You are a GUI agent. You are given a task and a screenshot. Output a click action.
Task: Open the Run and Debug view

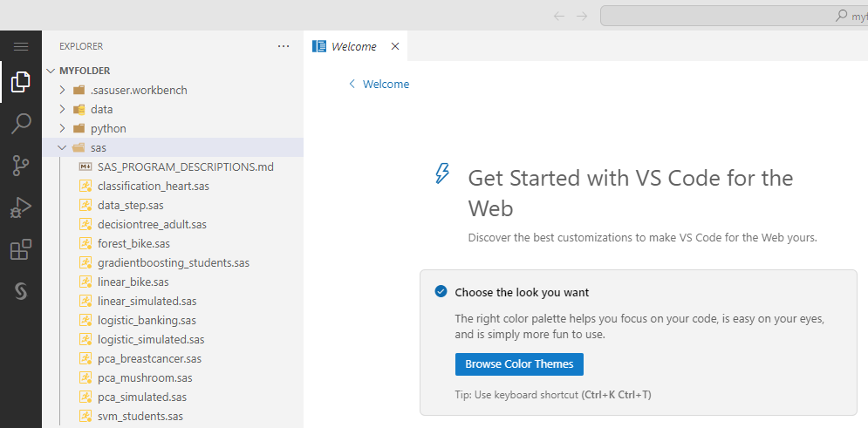[21, 207]
